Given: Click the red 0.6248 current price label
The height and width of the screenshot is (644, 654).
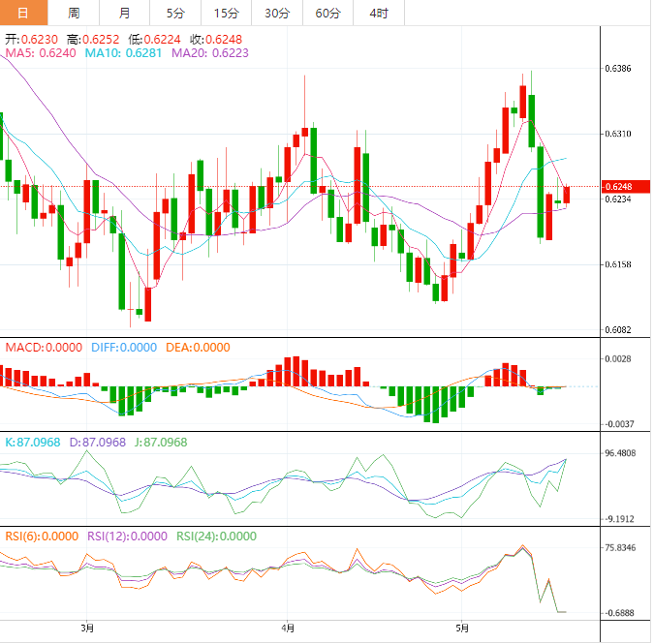Looking at the screenshot, I should point(625,186).
